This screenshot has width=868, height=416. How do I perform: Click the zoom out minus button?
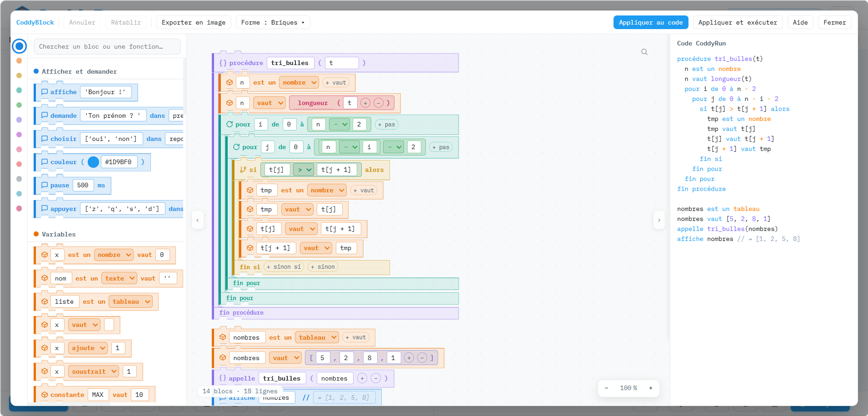606,388
